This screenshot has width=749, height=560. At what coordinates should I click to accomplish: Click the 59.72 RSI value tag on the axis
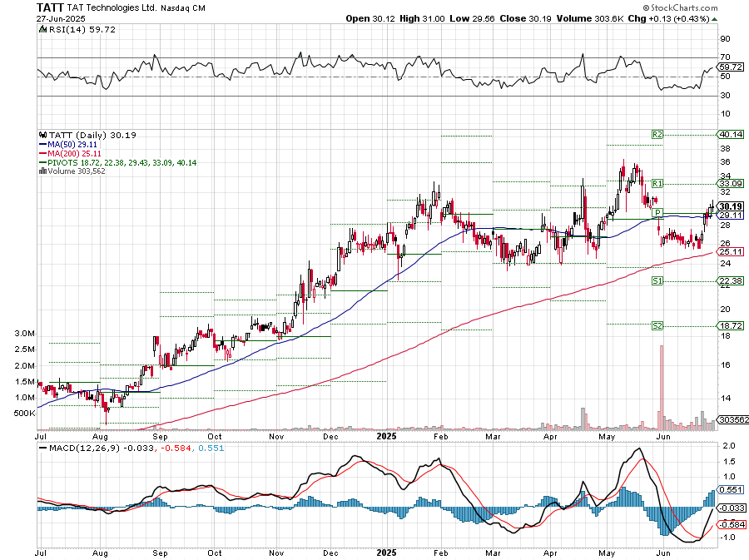pos(730,67)
